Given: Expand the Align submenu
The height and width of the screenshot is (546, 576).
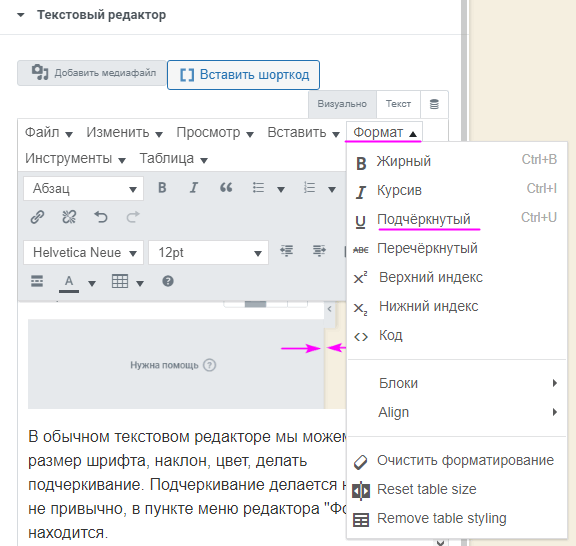Looking at the screenshot, I should pyautogui.click(x=457, y=412).
